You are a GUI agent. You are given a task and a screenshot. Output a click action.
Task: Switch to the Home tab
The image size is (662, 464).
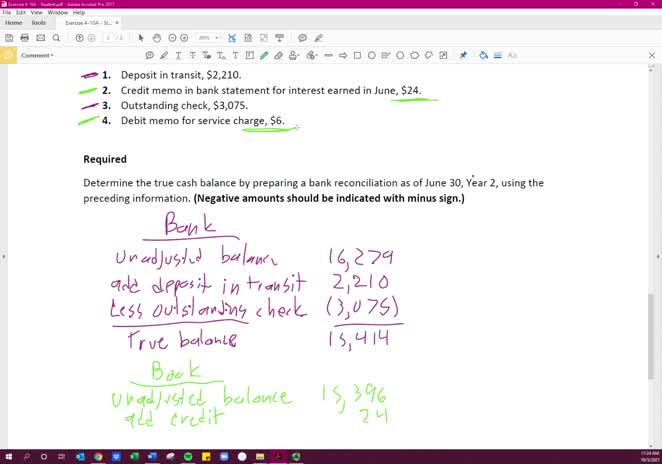pyautogui.click(x=14, y=23)
